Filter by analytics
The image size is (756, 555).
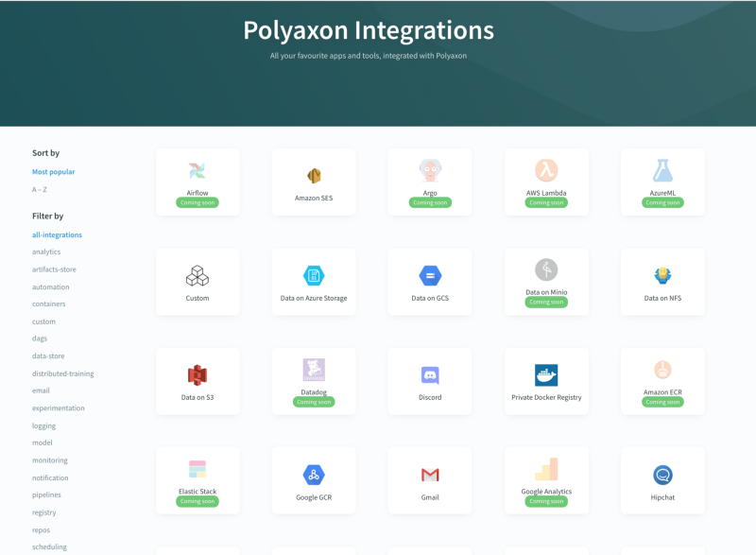(x=46, y=251)
